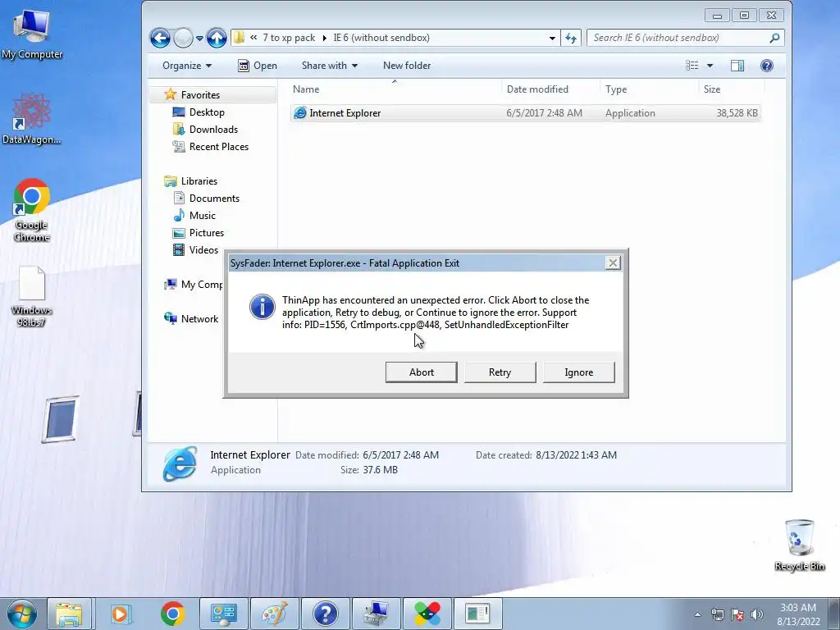840x630 pixels.
Task: Click the volume speaker tray icon
Action: point(756,614)
